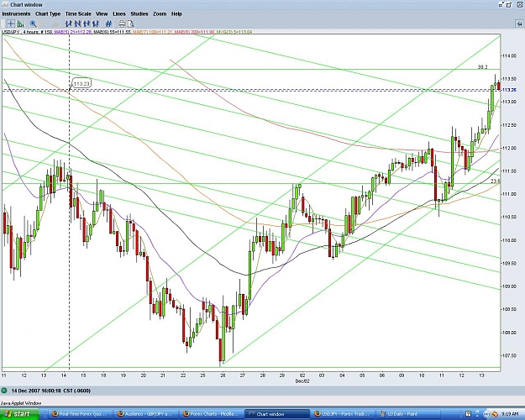The image size is (525, 420).
Task: Click the Java Applet Window label
Action: tap(21, 403)
